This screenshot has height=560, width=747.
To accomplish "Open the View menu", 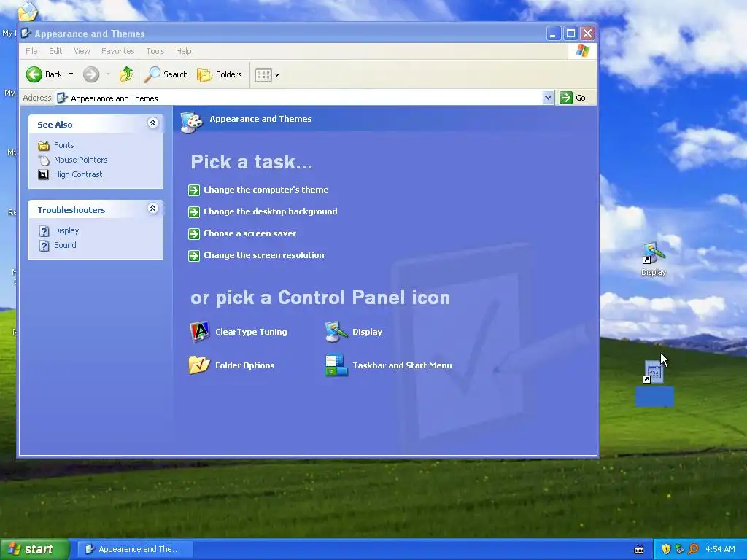I will click(82, 51).
